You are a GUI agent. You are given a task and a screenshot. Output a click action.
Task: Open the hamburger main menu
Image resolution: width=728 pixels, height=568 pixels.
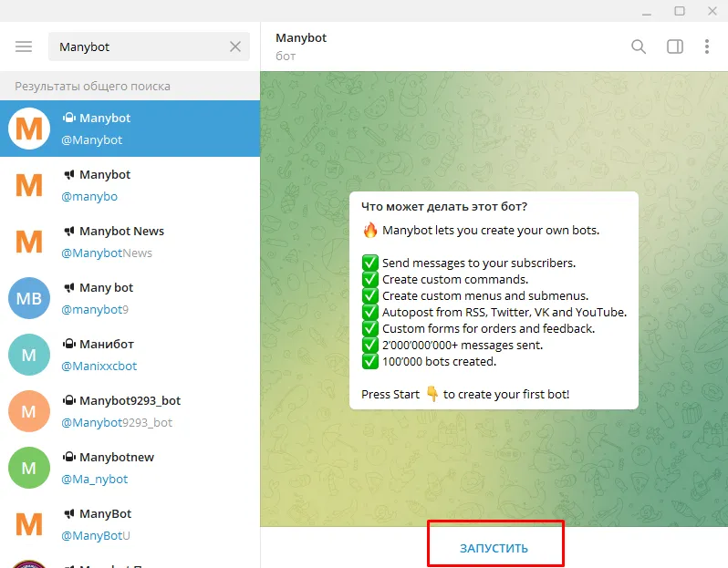24,46
